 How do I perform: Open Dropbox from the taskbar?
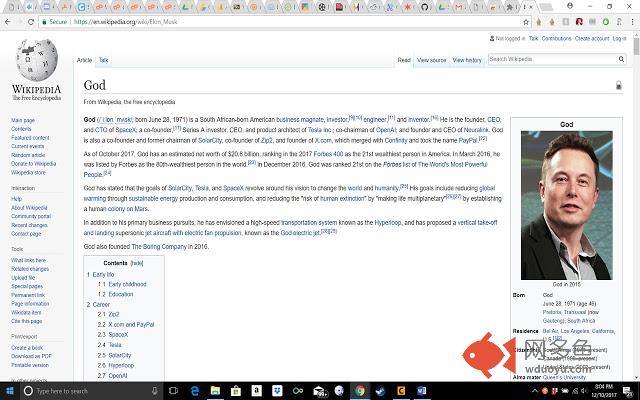pyautogui.click(x=277, y=391)
